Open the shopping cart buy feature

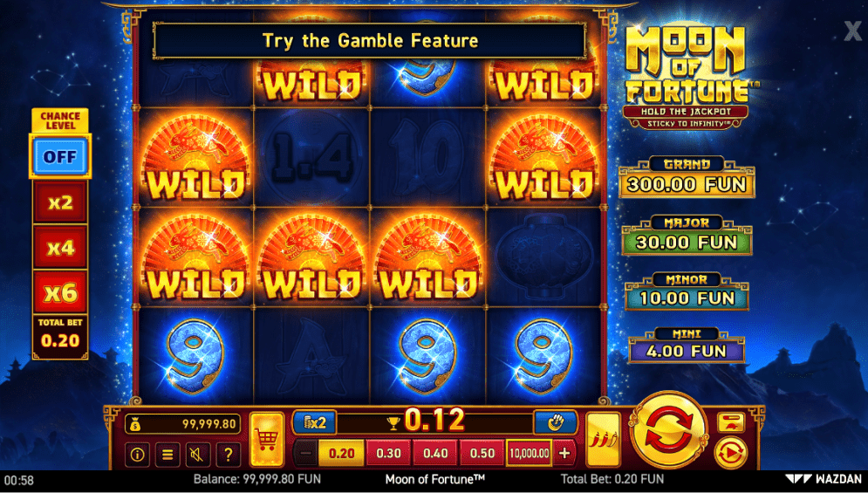(x=267, y=440)
